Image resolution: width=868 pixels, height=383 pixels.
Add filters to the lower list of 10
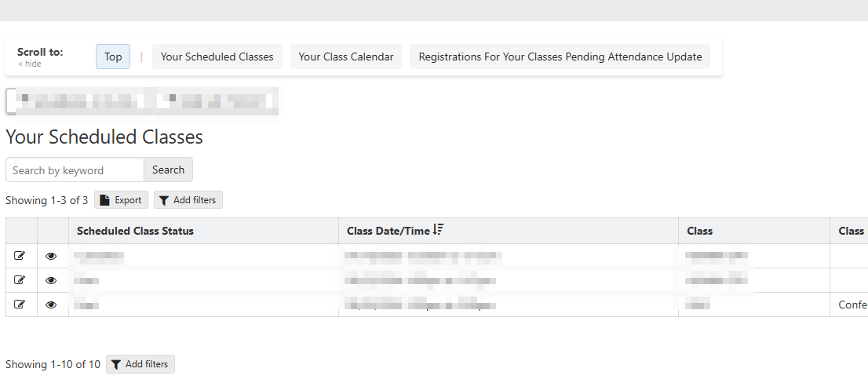140,364
